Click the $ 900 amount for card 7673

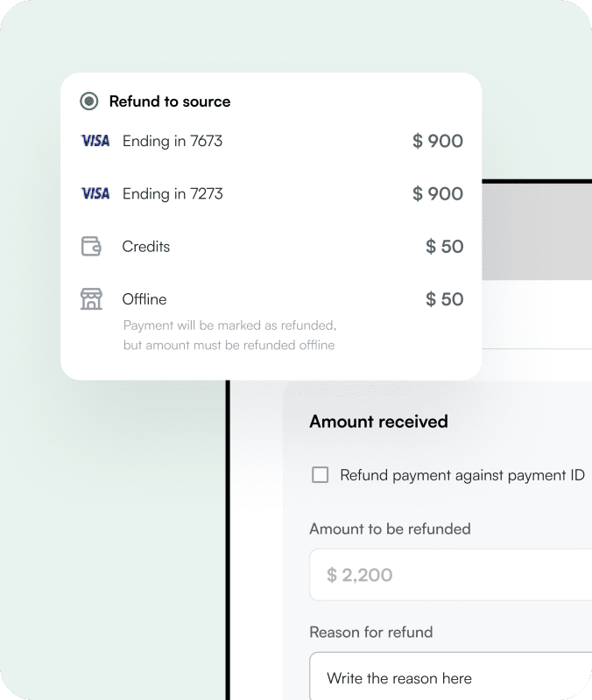click(x=438, y=141)
